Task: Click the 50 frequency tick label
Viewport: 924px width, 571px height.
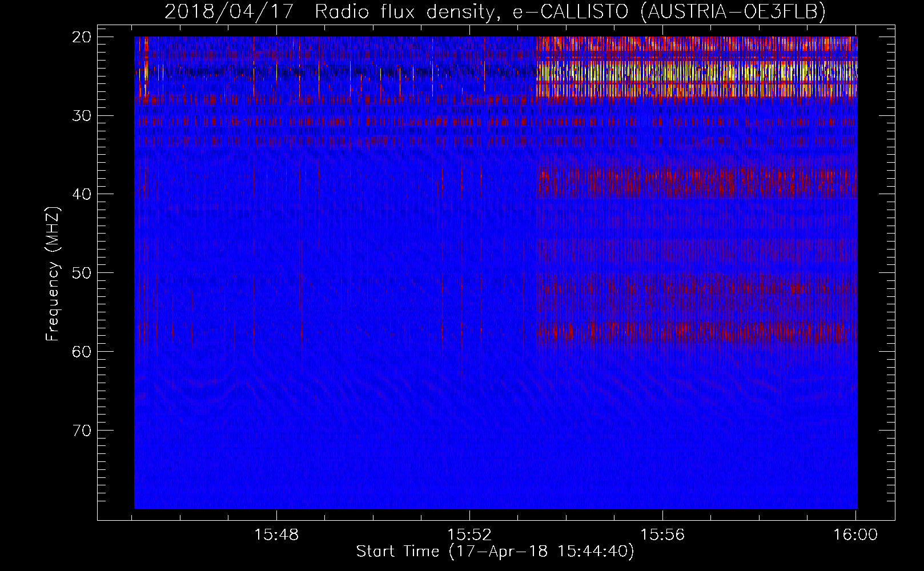Action: tap(82, 273)
